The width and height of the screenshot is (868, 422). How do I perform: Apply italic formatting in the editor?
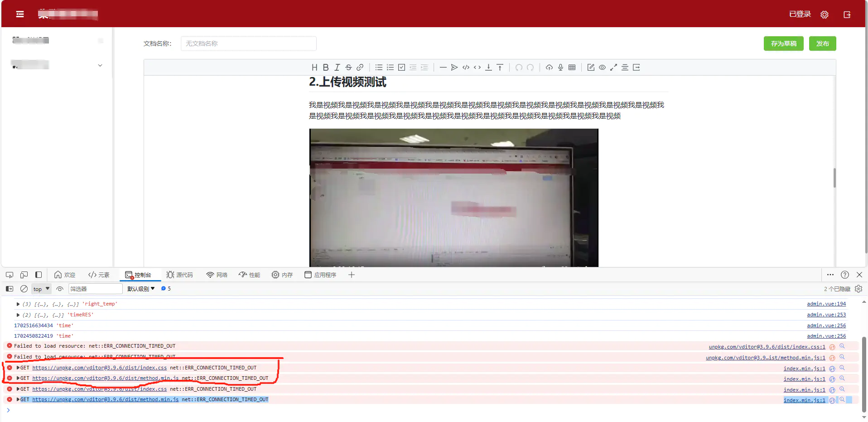337,68
